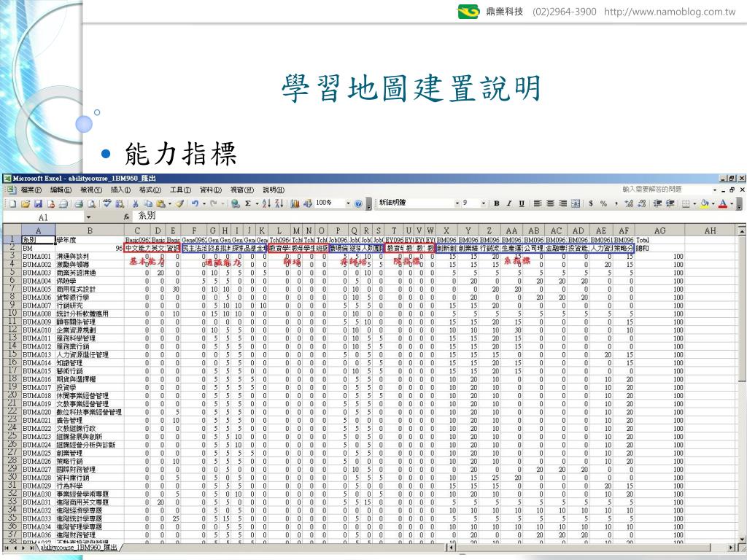The height and width of the screenshot is (560, 747).
Task: Toggle Center alignment
Action: [550, 203]
